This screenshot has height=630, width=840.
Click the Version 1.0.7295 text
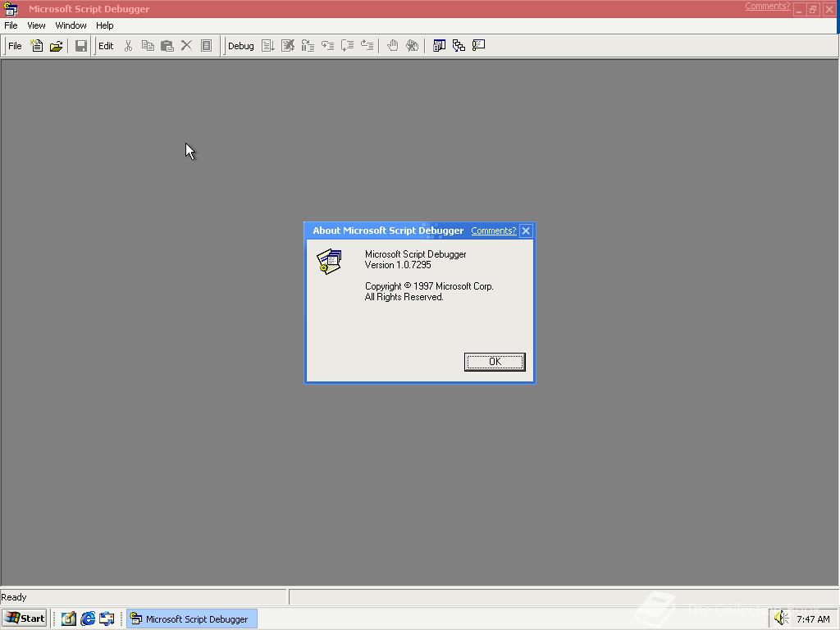[x=398, y=265]
